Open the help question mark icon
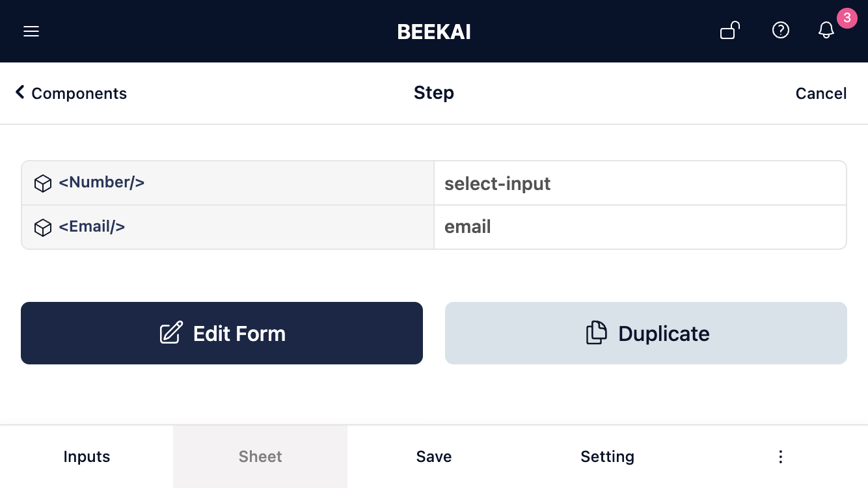This screenshot has width=868, height=488. 781,31
